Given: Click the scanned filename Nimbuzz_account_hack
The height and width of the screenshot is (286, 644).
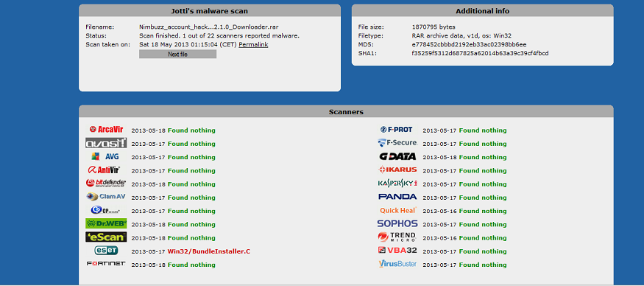Looking at the screenshot, I should (x=209, y=27).
